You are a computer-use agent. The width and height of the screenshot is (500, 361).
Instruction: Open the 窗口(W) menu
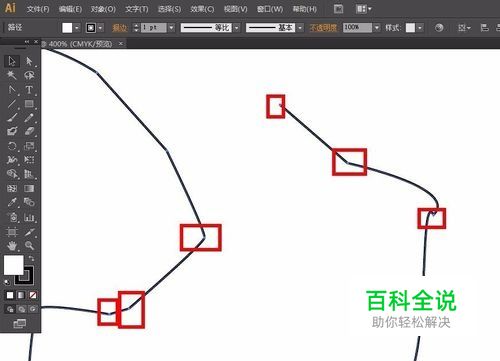270,9
